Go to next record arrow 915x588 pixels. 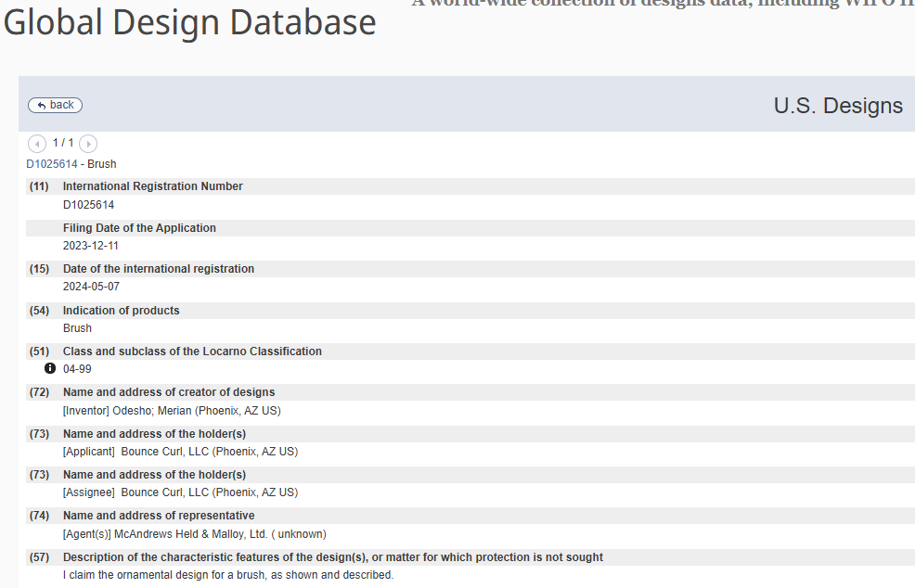coord(88,144)
